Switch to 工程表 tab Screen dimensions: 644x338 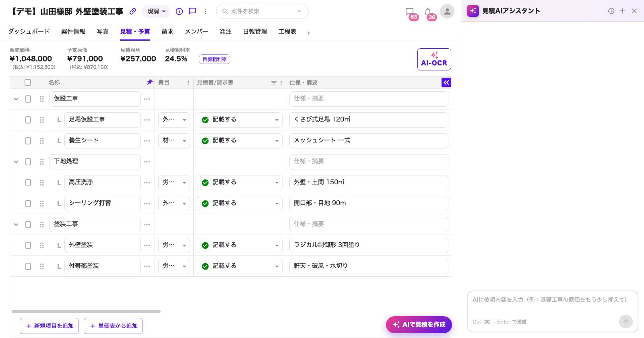coord(287,31)
